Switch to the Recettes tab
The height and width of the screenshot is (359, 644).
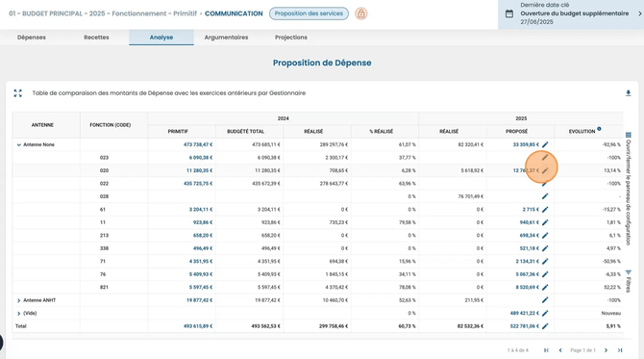96,38
